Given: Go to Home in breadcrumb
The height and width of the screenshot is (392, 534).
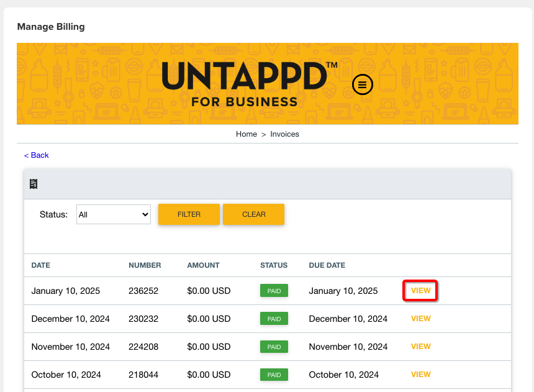Looking at the screenshot, I should (x=247, y=134).
